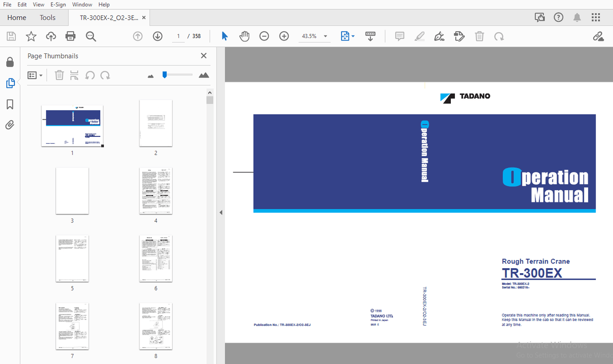Add a comment with the sticky note tool
This screenshot has width=613, height=364.
tap(399, 36)
